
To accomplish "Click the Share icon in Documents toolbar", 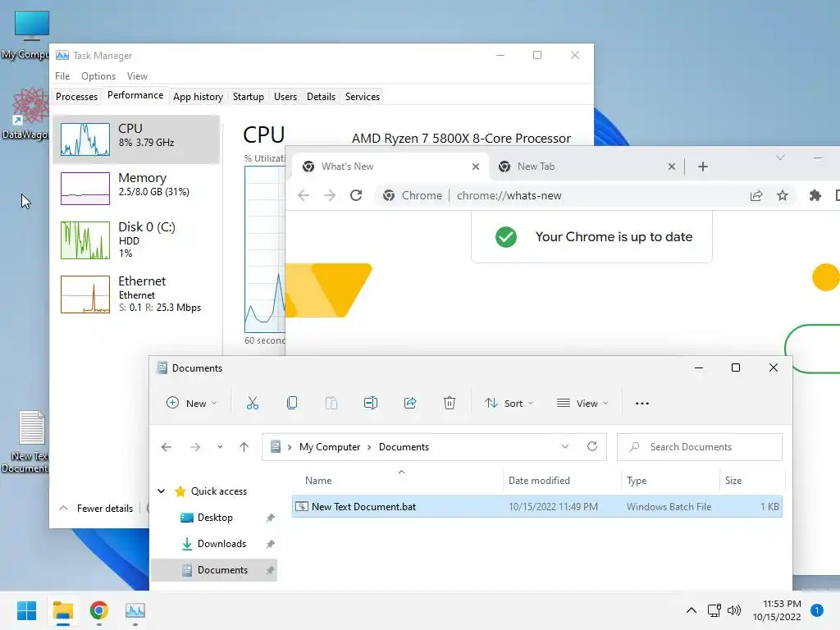I will [410, 404].
